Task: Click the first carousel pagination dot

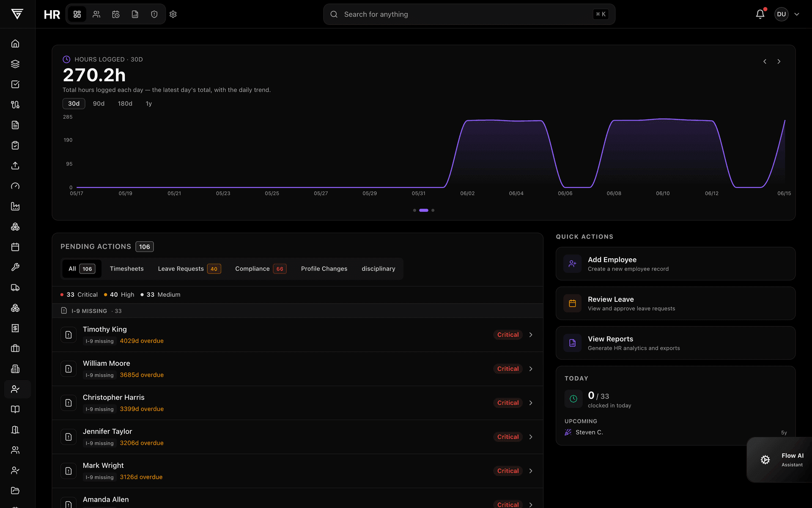Action: pos(414,210)
